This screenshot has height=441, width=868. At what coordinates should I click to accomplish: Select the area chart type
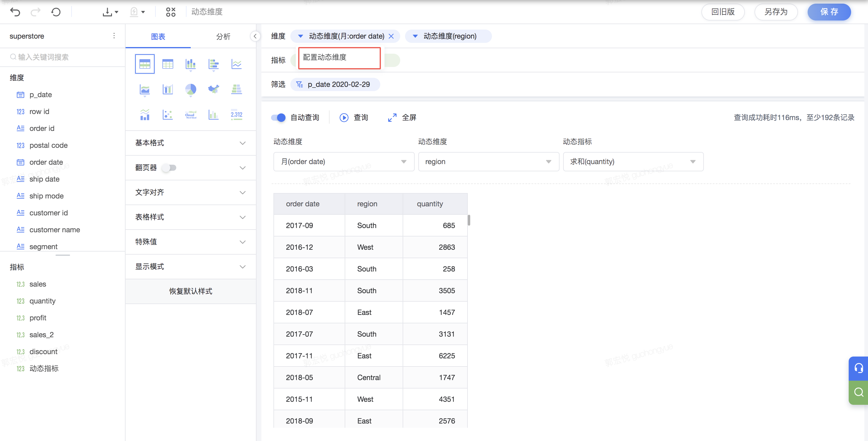(x=145, y=90)
